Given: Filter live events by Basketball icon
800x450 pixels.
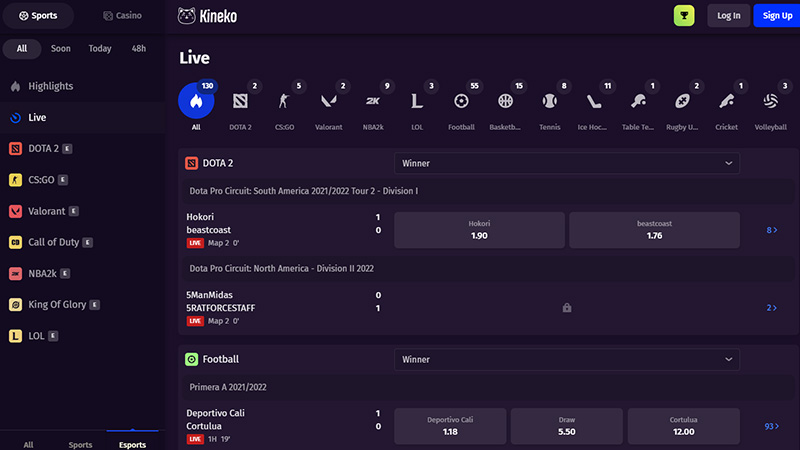Looking at the screenshot, I should pyautogui.click(x=505, y=101).
